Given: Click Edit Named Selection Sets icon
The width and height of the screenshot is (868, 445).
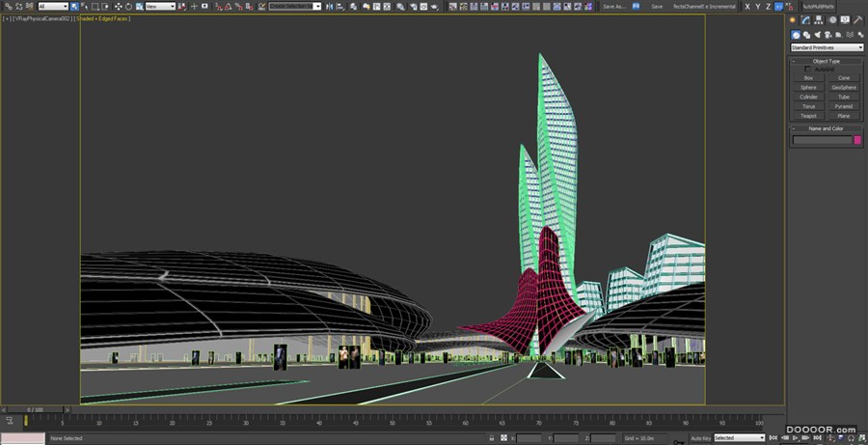Looking at the screenshot, I should [261, 7].
